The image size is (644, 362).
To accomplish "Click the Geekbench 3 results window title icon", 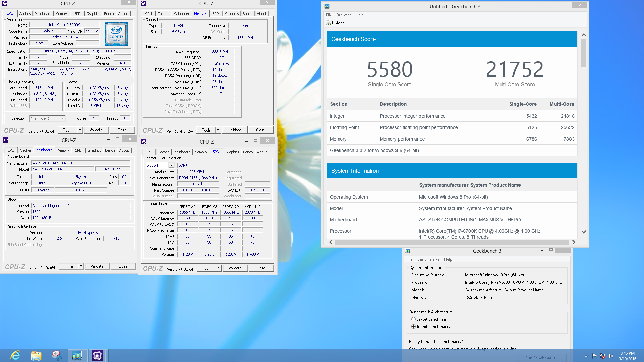I will coord(327,6).
